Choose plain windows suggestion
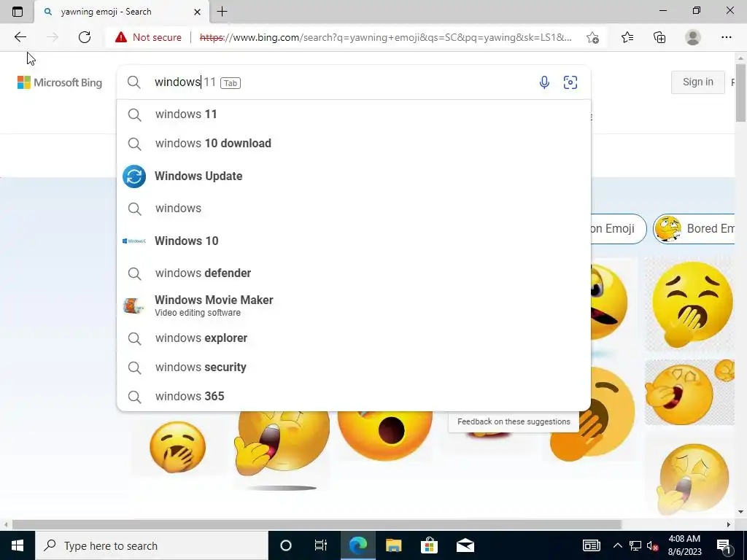Viewport: 747px width, 560px height. pyautogui.click(x=354, y=209)
